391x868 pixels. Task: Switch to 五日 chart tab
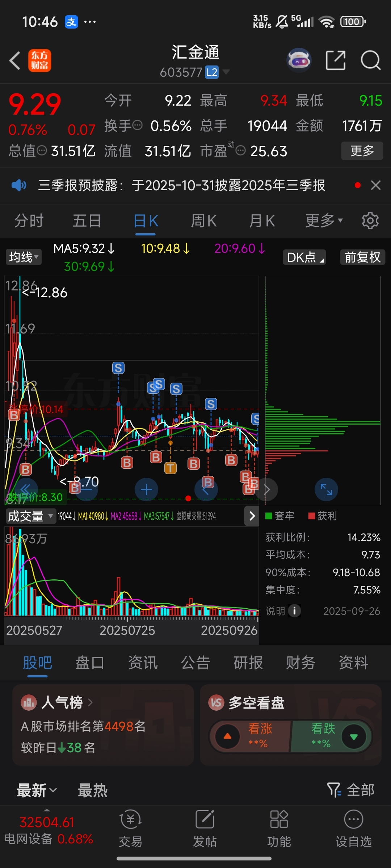coord(87,221)
